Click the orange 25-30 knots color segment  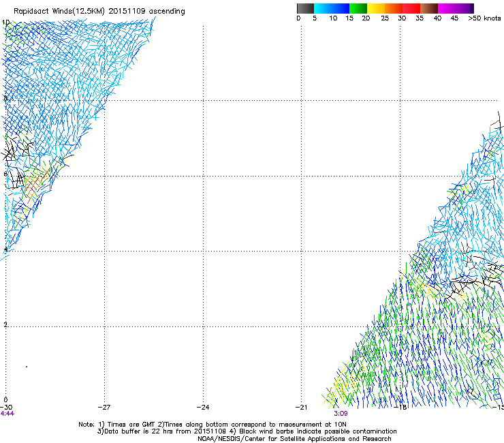click(x=394, y=8)
